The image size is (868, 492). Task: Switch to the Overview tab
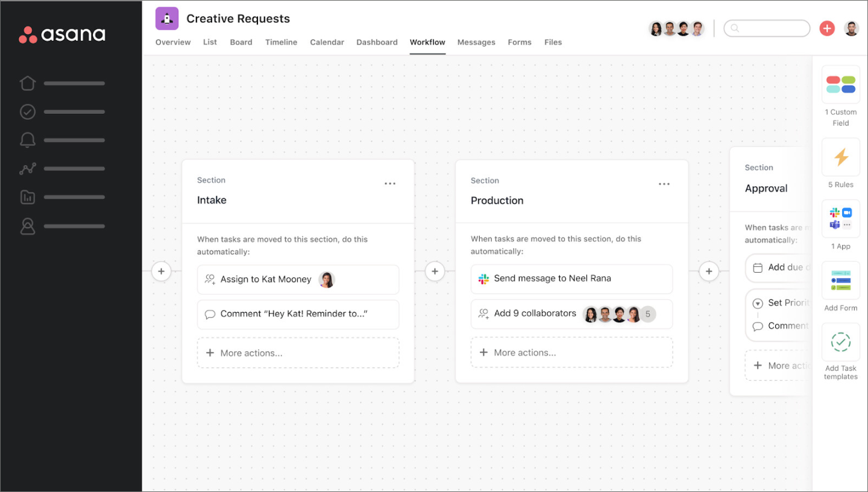click(x=173, y=42)
